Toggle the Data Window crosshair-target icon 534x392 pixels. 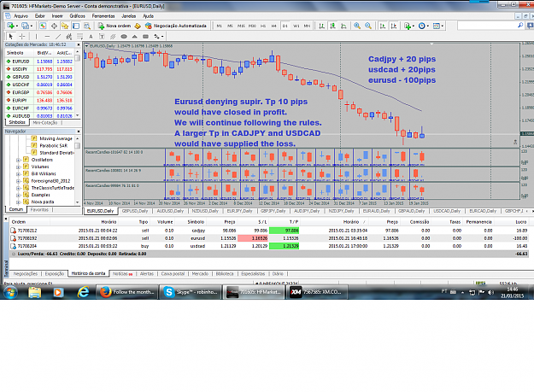pyautogui.click(x=54, y=26)
